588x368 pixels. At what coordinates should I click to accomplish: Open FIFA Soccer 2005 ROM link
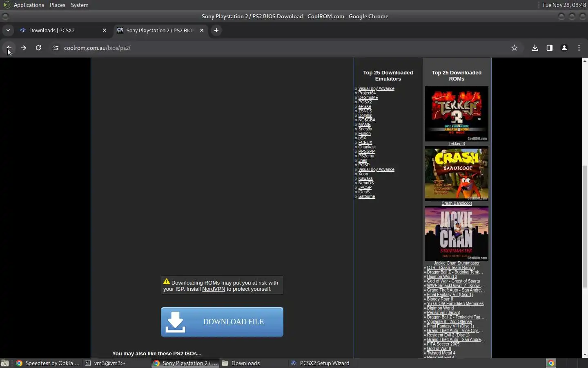[x=443, y=344]
